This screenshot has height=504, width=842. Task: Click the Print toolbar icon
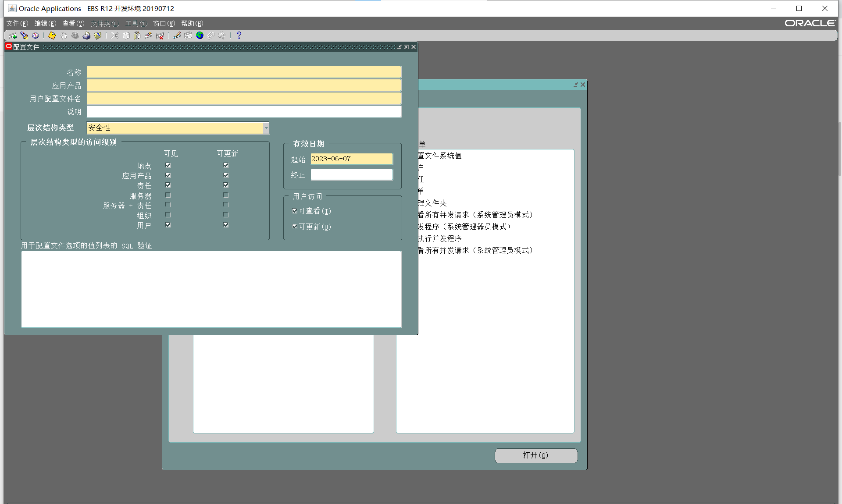coord(86,35)
